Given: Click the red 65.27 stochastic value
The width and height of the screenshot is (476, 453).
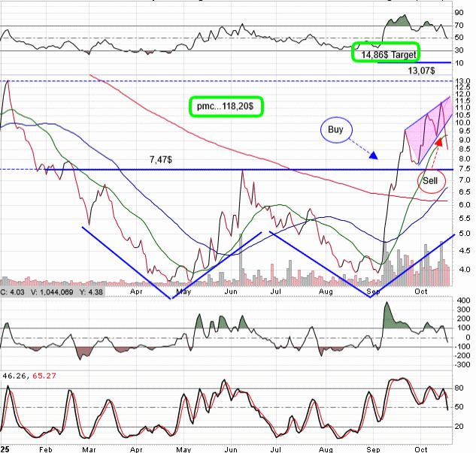Looking at the screenshot, I should coord(44,374).
